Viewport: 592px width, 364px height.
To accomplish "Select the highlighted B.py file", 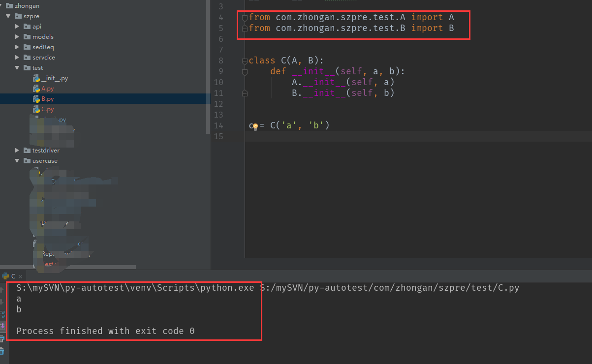I will (x=47, y=99).
